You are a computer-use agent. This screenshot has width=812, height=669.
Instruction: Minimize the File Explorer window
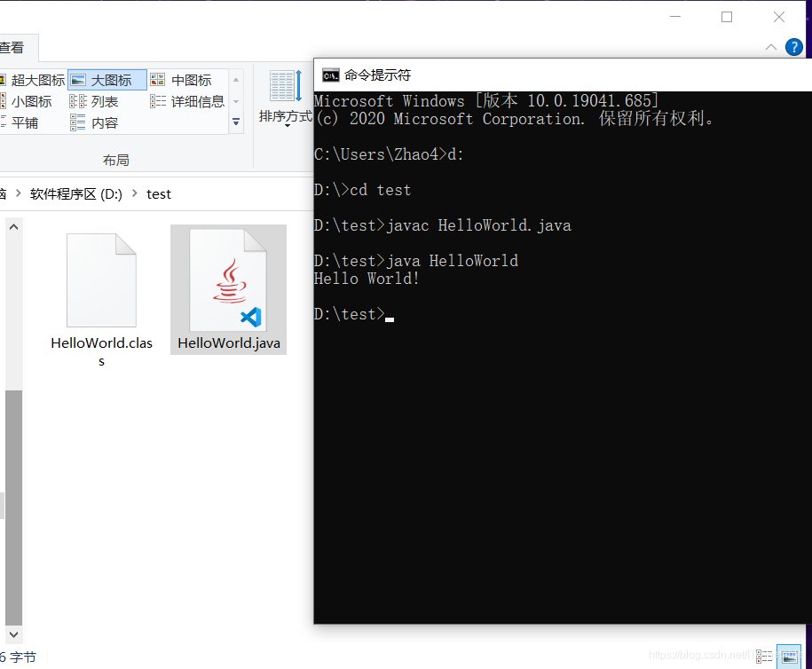[x=675, y=17]
